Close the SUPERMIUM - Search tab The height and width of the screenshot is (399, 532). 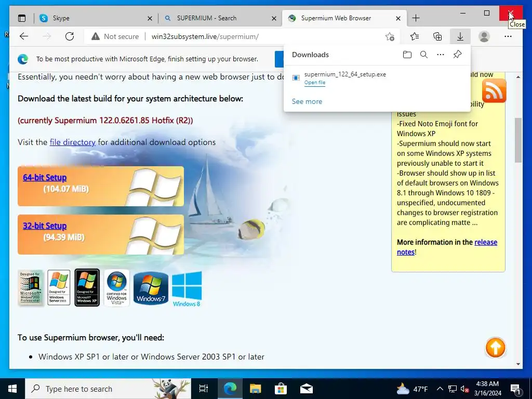(x=274, y=18)
